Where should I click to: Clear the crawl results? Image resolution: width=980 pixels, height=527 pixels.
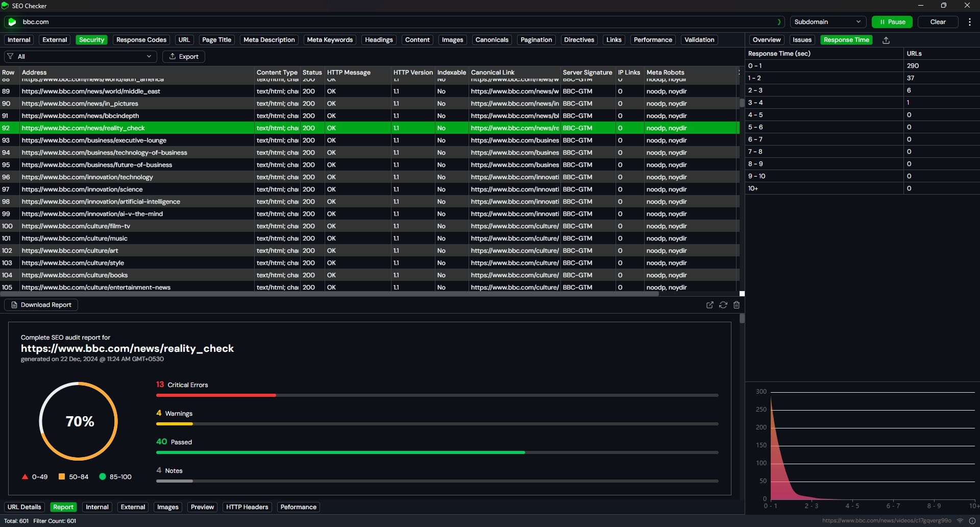click(938, 22)
